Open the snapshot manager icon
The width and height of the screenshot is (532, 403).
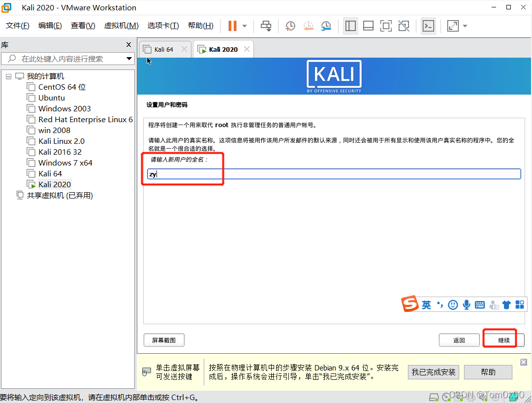click(326, 26)
